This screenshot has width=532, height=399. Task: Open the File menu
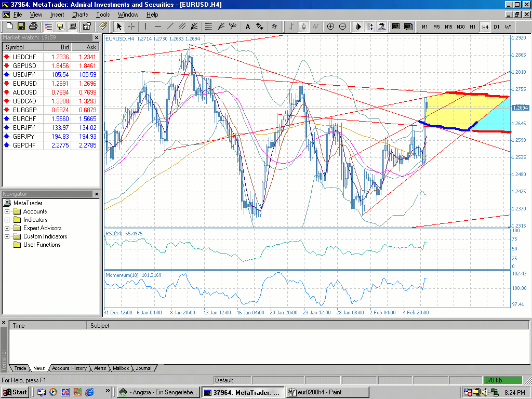tap(18, 15)
